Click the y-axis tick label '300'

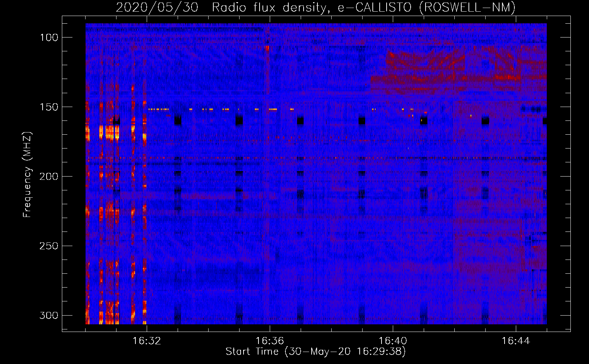tap(48, 315)
